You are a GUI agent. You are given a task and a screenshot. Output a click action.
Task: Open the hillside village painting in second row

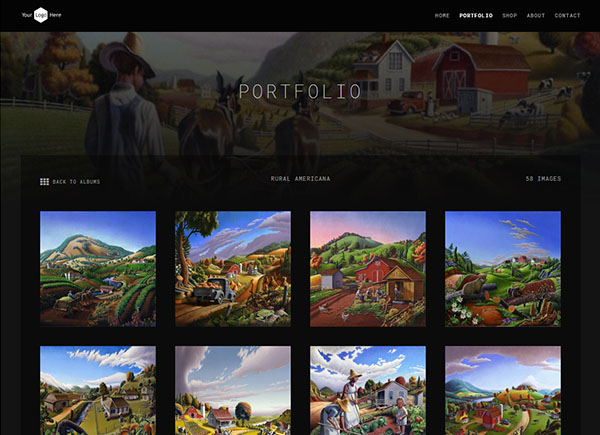point(98,390)
